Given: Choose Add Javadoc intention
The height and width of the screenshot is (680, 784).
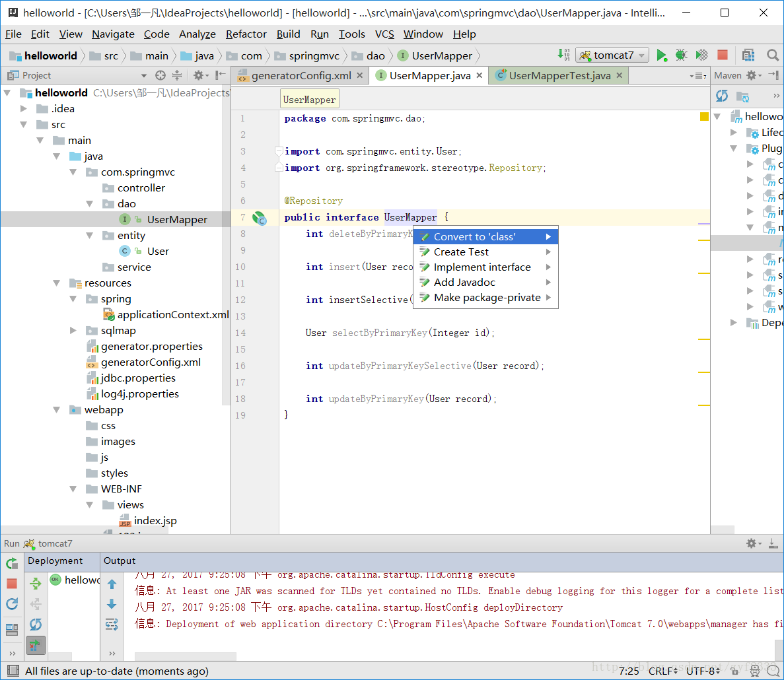Looking at the screenshot, I should pos(485,283).
